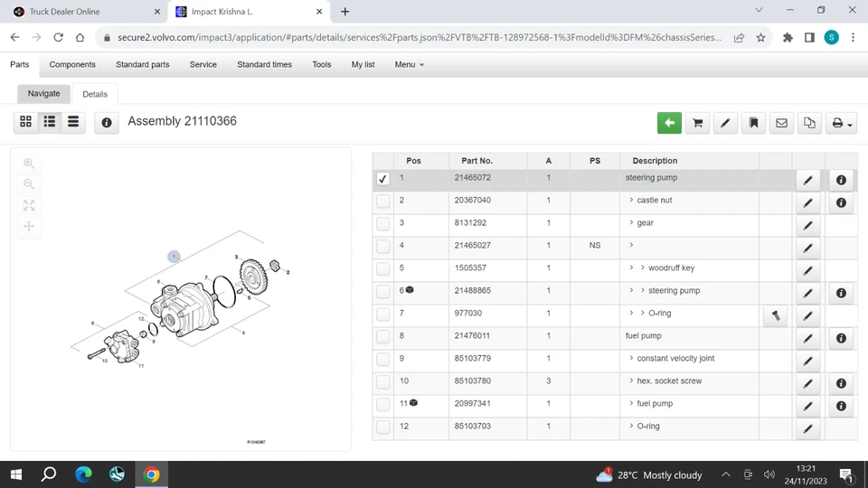Show info for steering pump row 1
Viewport: 868px width, 488px height.
point(841,181)
